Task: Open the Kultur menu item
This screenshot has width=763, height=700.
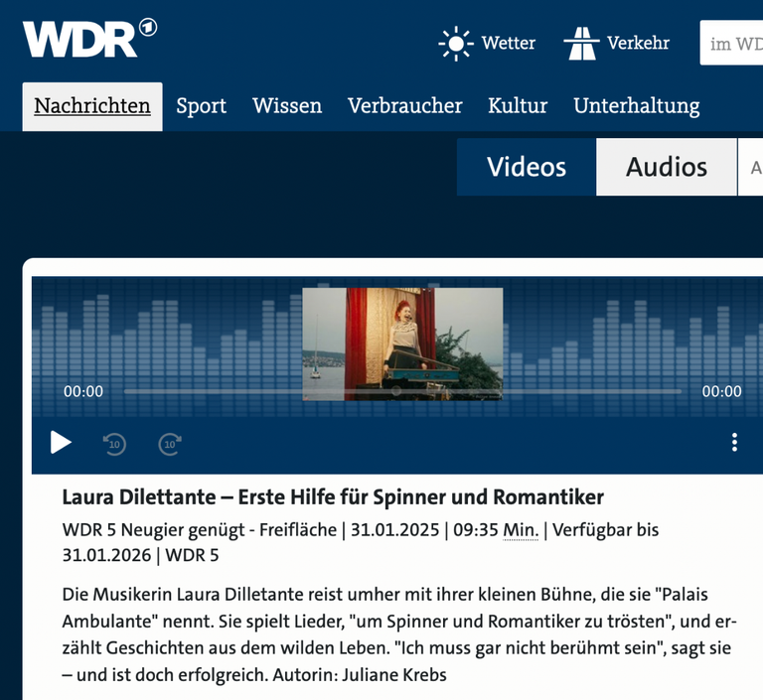Action: click(x=518, y=106)
